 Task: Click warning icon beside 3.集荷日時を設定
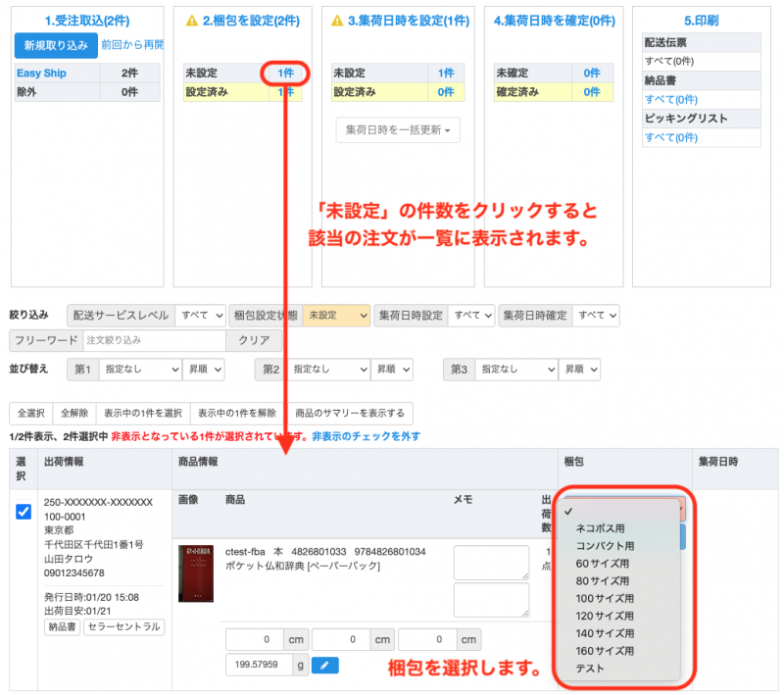(x=337, y=21)
